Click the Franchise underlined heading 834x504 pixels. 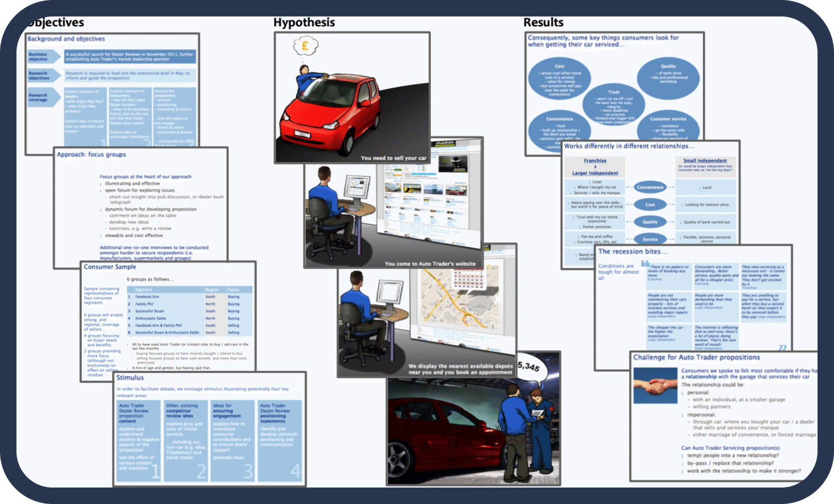tap(595, 161)
